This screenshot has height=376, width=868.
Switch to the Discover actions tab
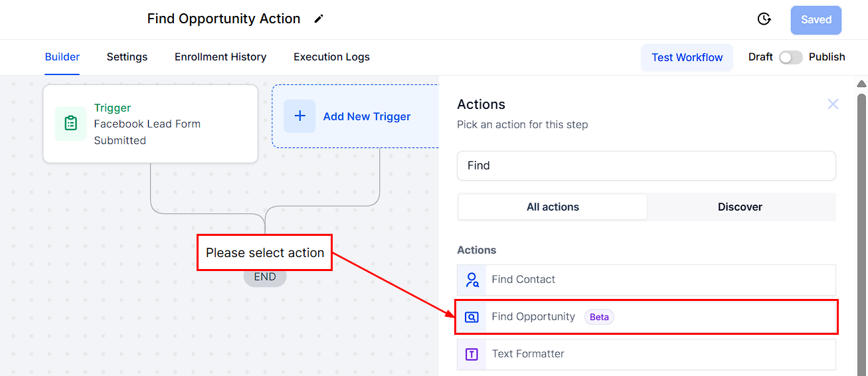(740, 207)
